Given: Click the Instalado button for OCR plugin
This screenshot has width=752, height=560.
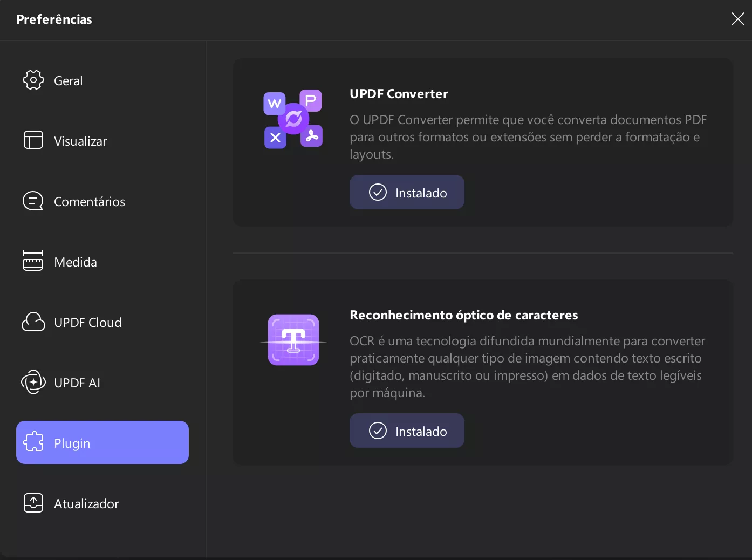Looking at the screenshot, I should coord(407,431).
